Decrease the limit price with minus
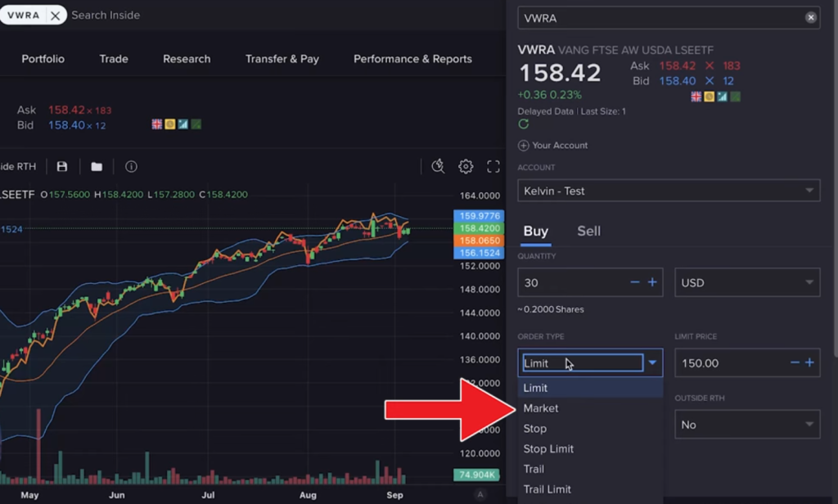The height and width of the screenshot is (504, 838). pyautogui.click(x=795, y=363)
